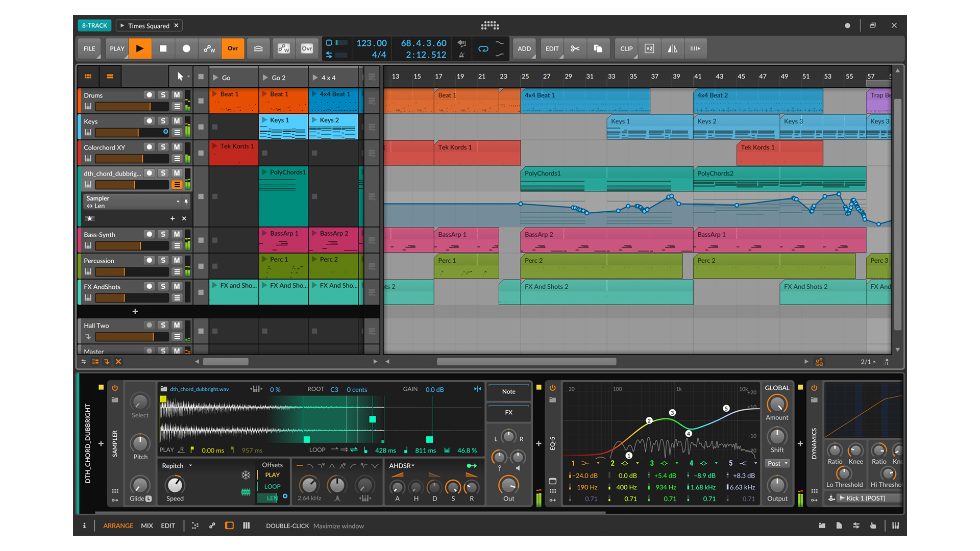980x551 pixels.
Task: Open the Repitch mode dropdown
Action: tap(176, 465)
